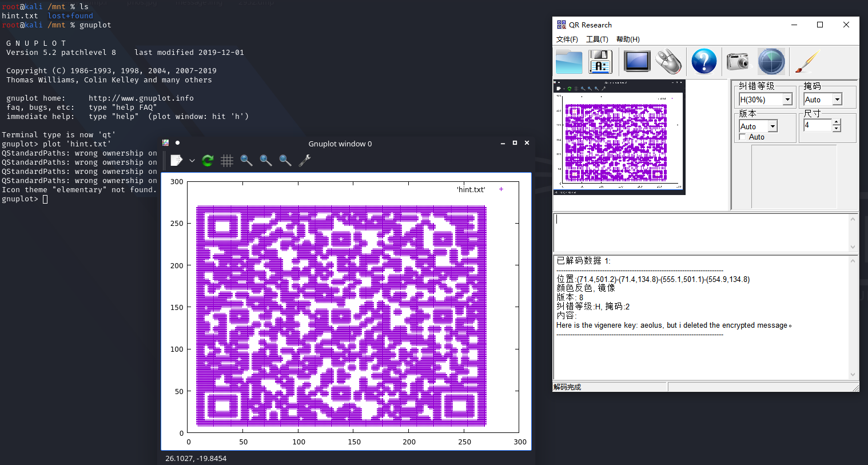The width and height of the screenshot is (868, 465).
Task: Click the plotted QR code in Gnuplot window
Action: pyautogui.click(x=341, y=316)
